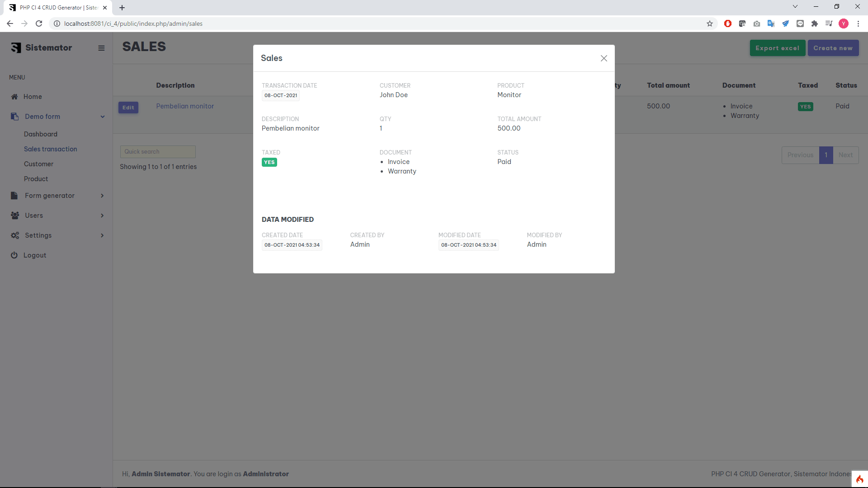Go to Customer menu item
This screenshot has width=868, height=488.
pyautogui.click(x=38, y=164)
